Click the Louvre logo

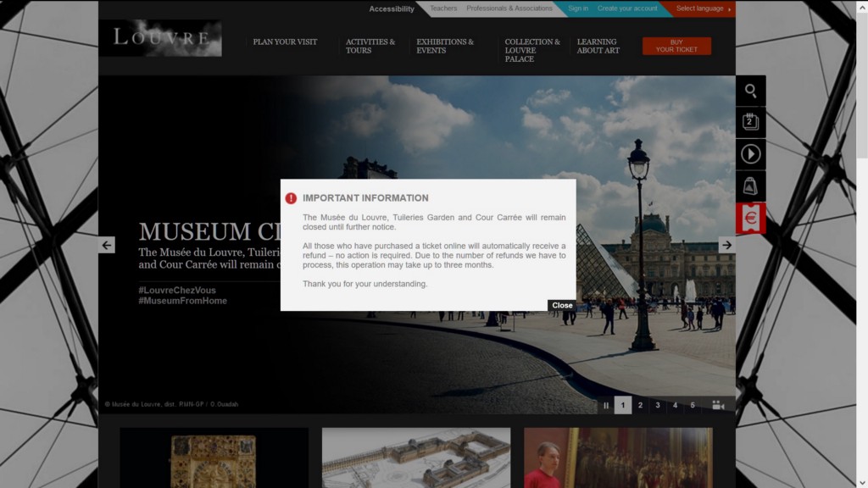[x=160, y=38]
